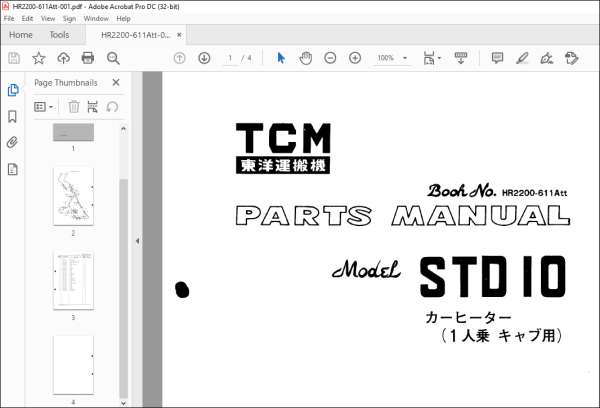Click the Save file icon
The image size is (600, 408).
pos(14,58)
